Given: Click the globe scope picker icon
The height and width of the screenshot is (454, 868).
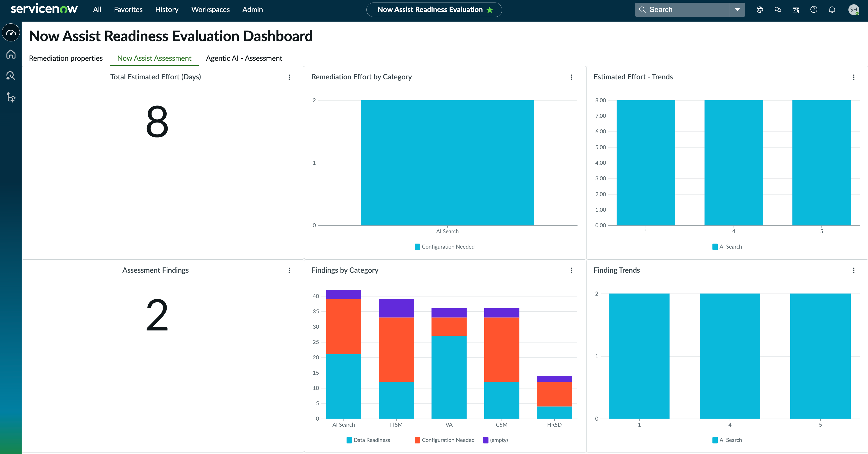Looking at the screenshot, I should [760, 10].
